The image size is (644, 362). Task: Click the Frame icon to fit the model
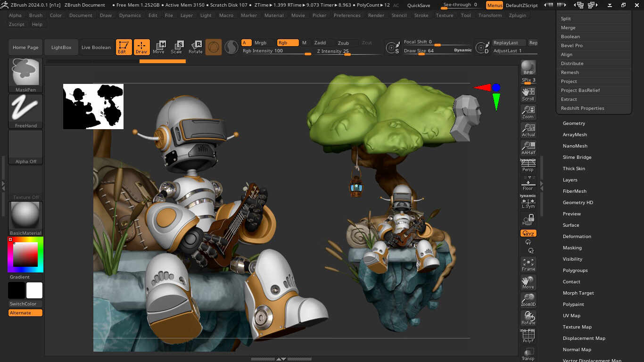528,264
